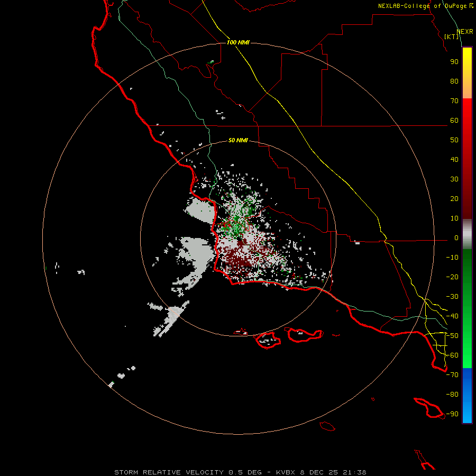This screenshot has height=476, width=476.
Task: Click the blue bottom segment of the color bar
Action: pyautogui.click(x=467, y=396)
